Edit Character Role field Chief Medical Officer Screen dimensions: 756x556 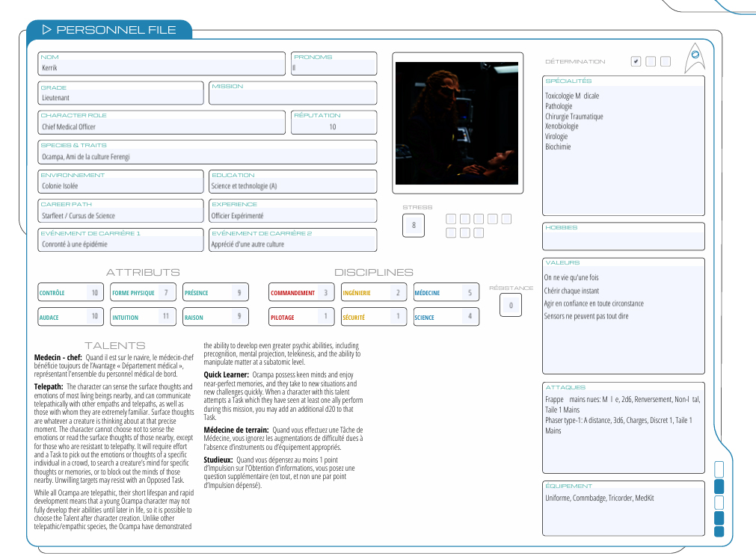click(162, 123)
